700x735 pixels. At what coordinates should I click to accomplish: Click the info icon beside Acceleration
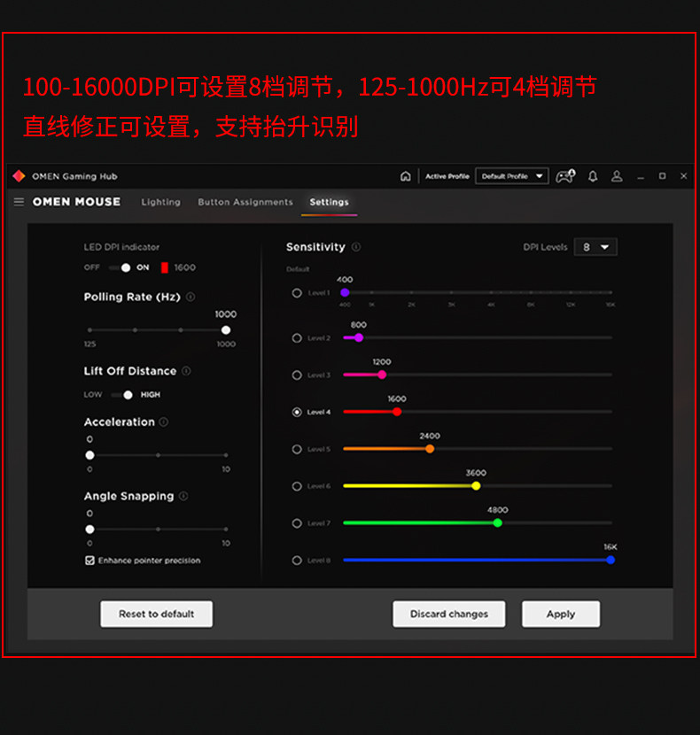pos(164,422)
